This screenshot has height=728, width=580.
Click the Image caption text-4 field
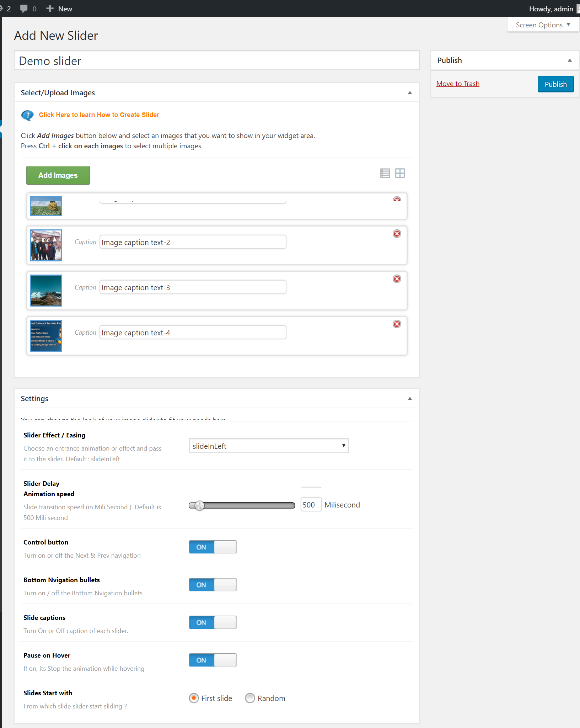point(193,333)
